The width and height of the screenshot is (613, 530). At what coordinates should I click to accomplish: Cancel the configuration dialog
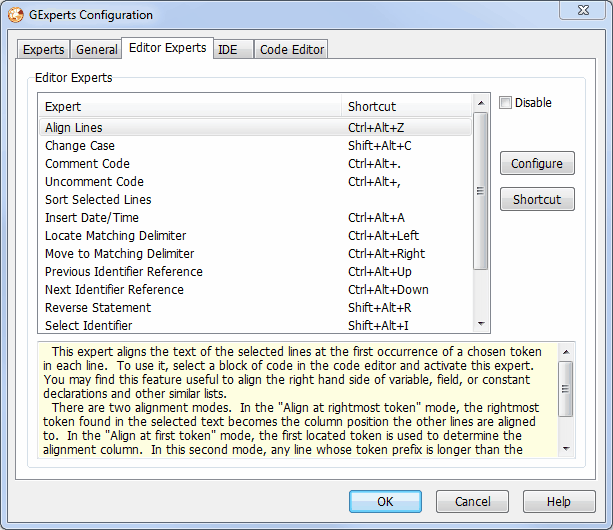pos(473,502)
